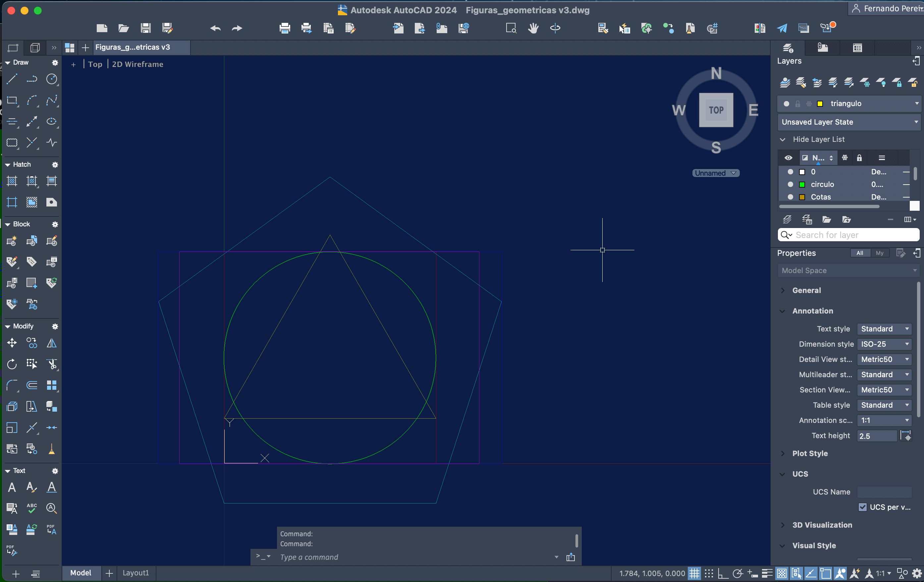Open the current layer triangulo dropdown

849,104
